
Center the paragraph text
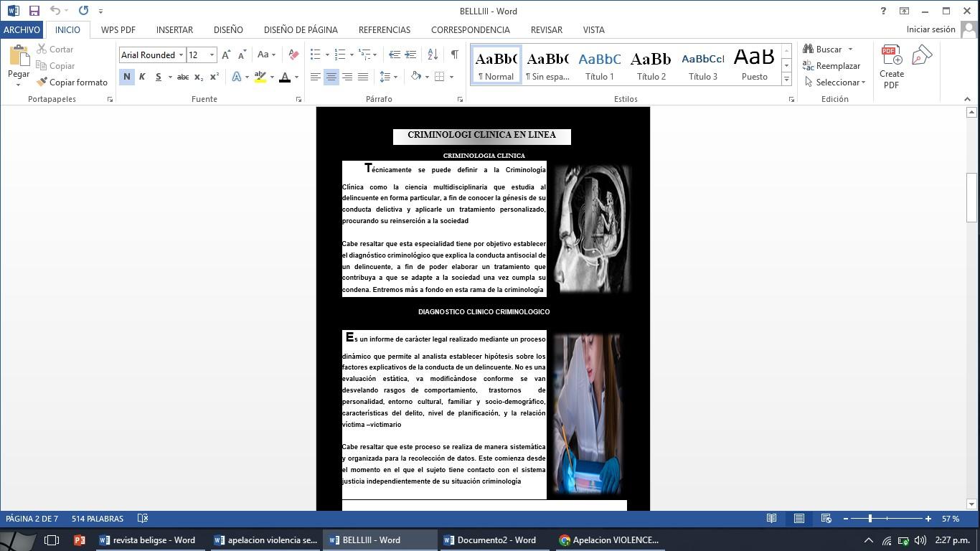tap(331, 77)
